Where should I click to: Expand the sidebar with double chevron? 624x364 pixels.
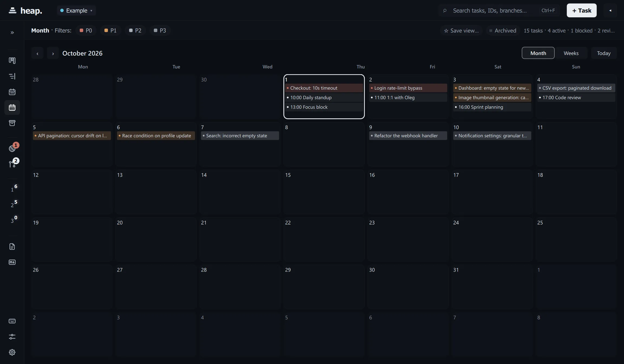pos(12,32)
